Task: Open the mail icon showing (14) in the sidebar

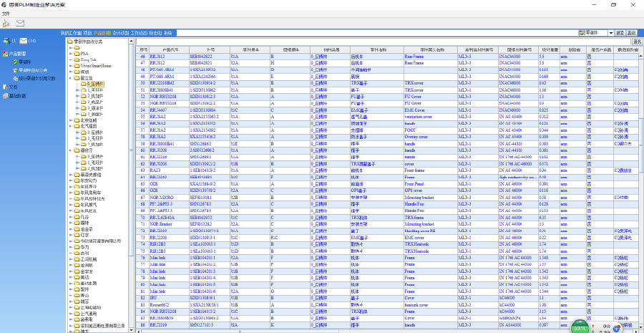Action: pos(24,41)
